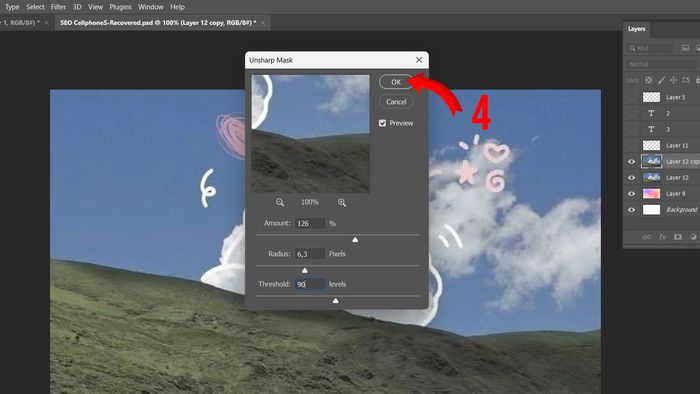Click the Threshold slider handle
Viewport: 700px width, 394px height.
336,301
